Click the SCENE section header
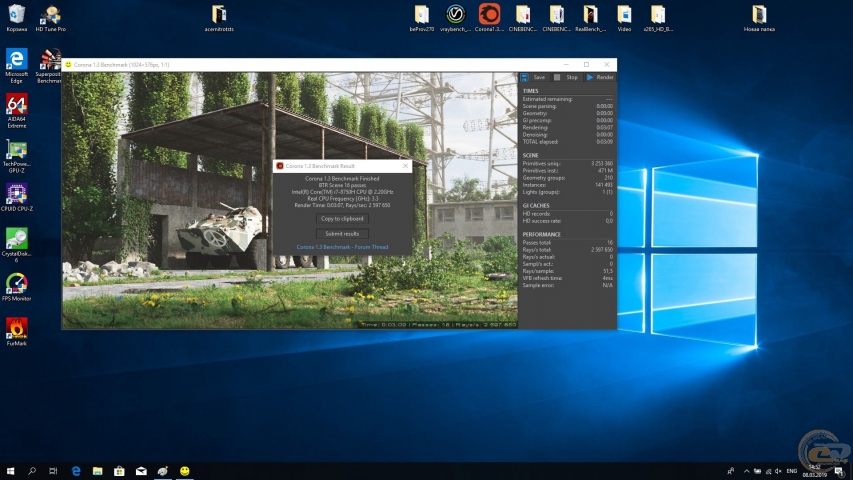853x480 pixels. tap(530, 155)
